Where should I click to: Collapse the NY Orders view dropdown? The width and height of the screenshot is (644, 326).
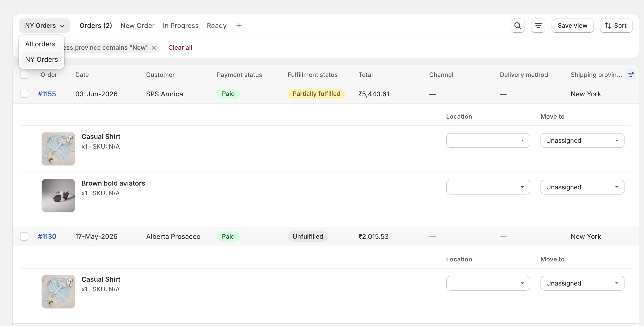(x=45, y=26)
